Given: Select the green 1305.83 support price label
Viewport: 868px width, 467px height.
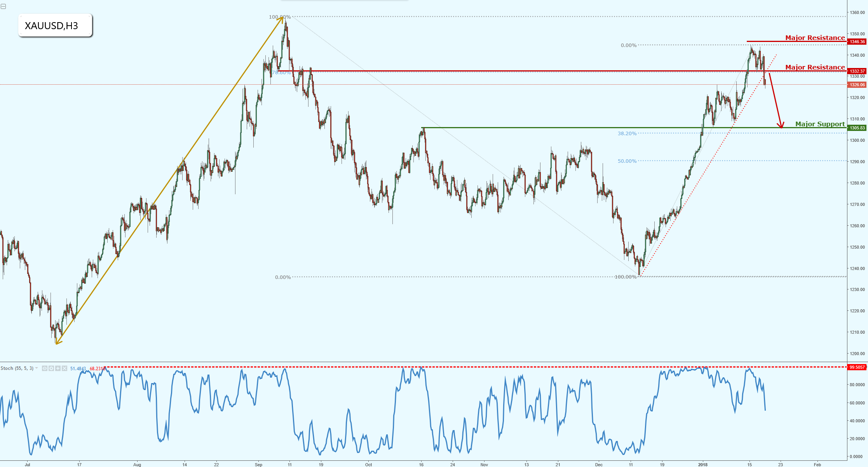Looking at the screenshot, I should [x=857, y=128].
